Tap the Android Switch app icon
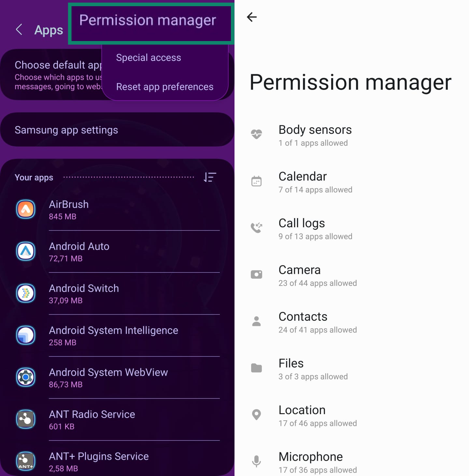The width and height of the screenshot is (469, 476). tap(26, 293)
